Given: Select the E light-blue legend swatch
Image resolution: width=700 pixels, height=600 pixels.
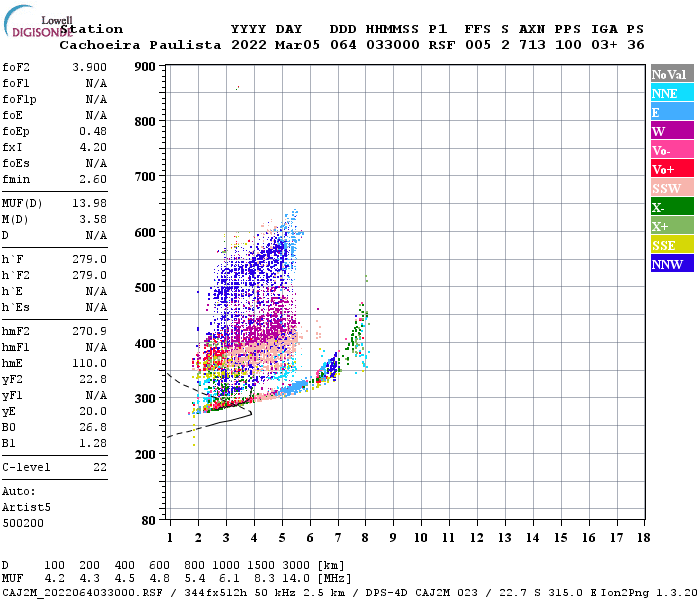Looking at the screenshot, I should pyautogui.click(x=672, y=112).
